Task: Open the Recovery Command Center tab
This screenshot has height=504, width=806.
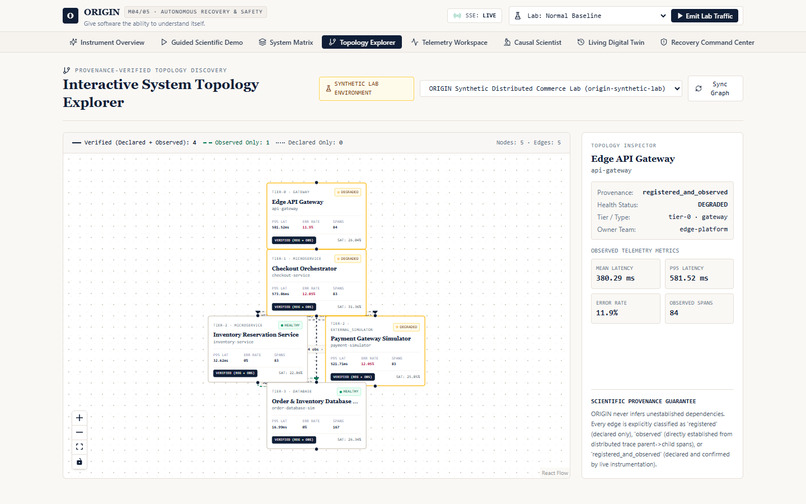Action: 707,42
